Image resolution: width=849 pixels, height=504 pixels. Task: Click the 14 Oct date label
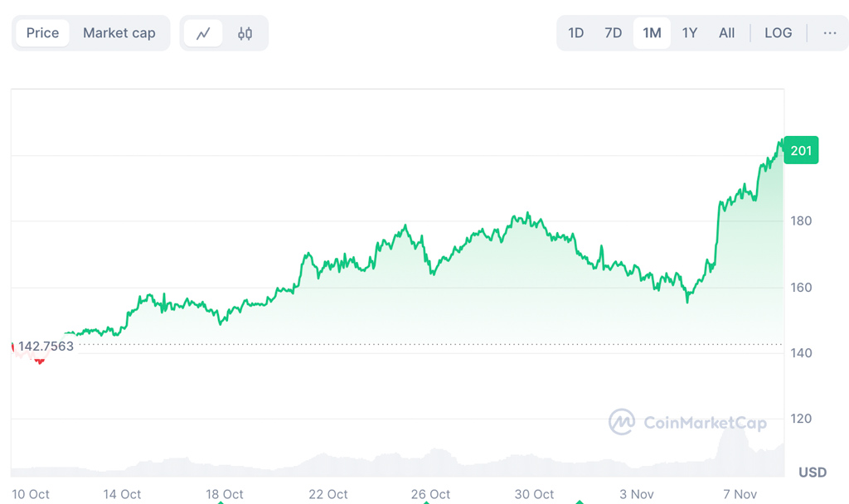coord(122,494)
